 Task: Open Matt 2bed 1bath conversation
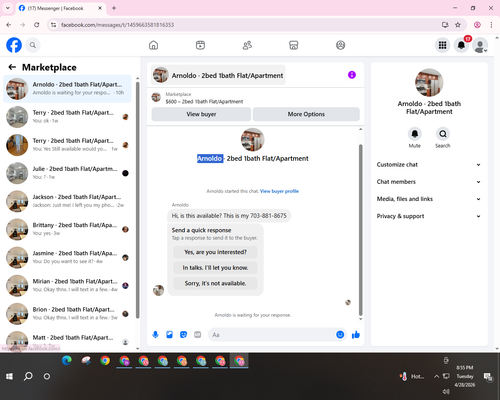click(67, 340)
